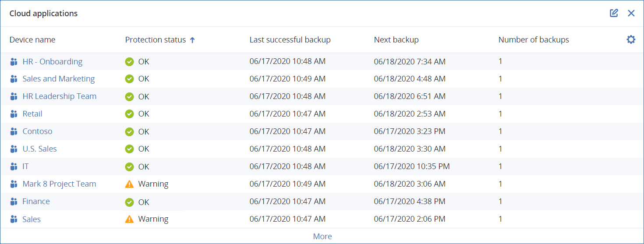This screenshot has width=644, height=244.
Task: Sort by Last successful backup header
Action: pos(290,40)
